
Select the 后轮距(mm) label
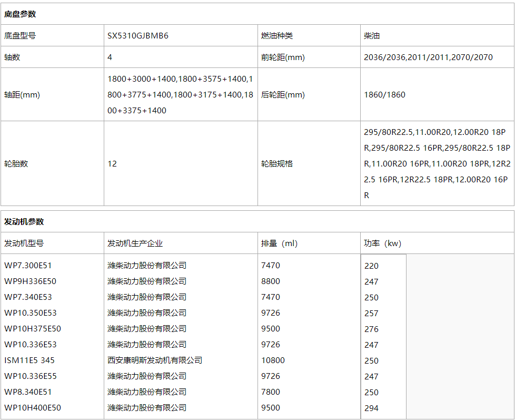[x=283, y=95]
